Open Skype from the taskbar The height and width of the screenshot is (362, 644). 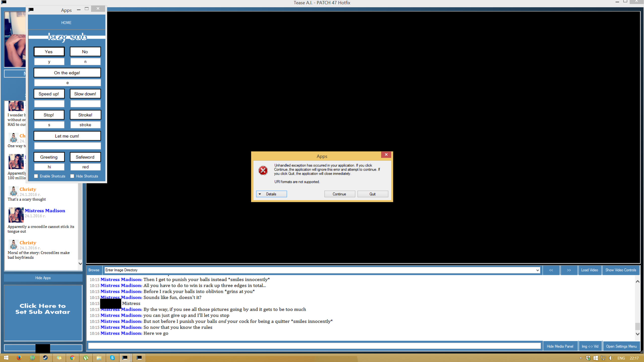pyautogui.click(x=112, y=358)
